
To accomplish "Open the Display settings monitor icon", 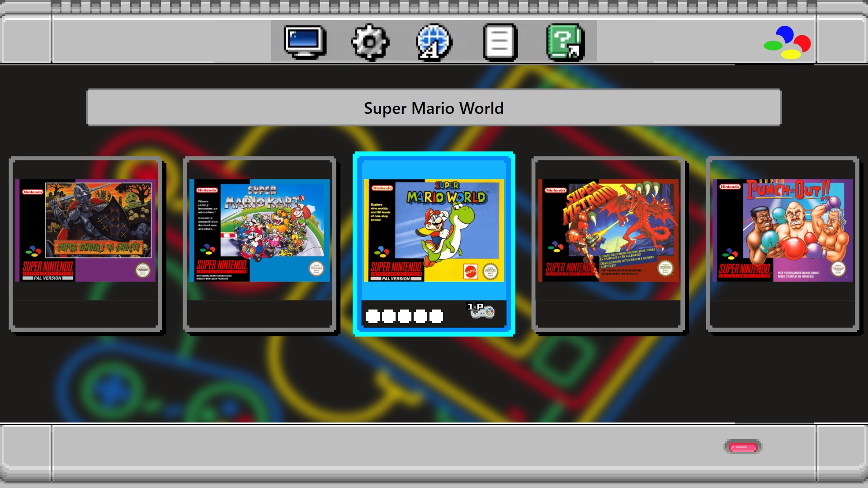I will point(305,42).
